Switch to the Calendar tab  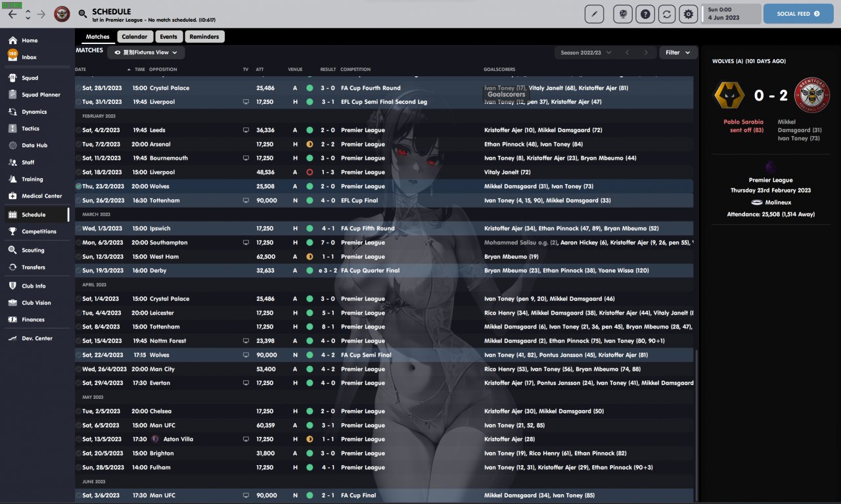point(135,37)
